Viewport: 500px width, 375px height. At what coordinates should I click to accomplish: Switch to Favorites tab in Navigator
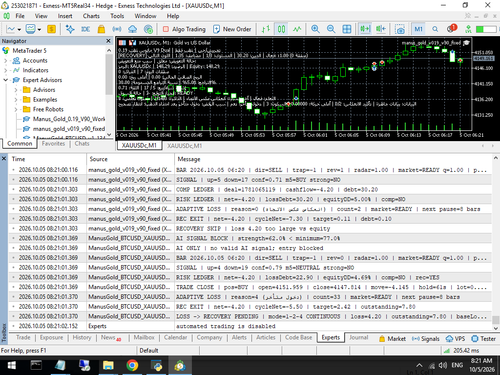coord(53,144)
